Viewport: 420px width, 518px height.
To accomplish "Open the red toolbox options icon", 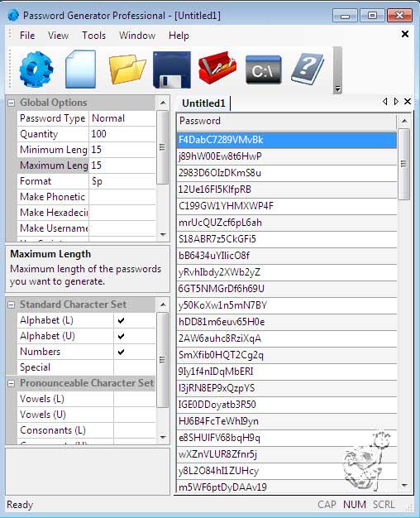I will (x=217, y=67).
